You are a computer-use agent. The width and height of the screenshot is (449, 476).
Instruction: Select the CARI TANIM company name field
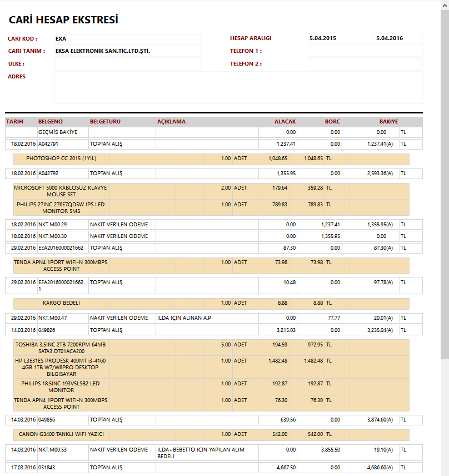point(127,51)
